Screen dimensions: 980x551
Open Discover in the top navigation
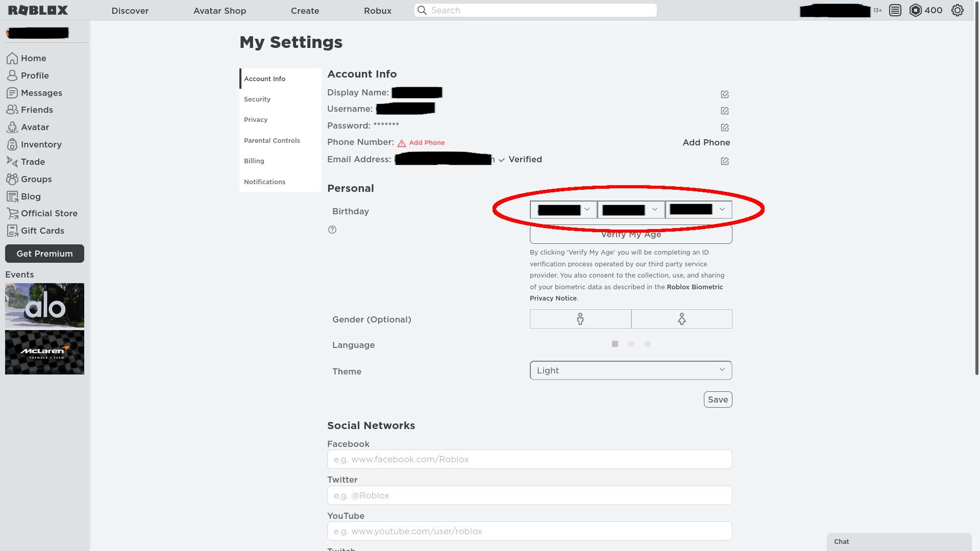130,11
